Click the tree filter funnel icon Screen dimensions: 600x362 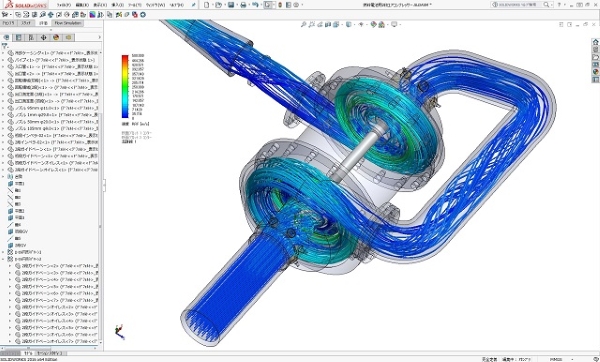pos(4,46)
